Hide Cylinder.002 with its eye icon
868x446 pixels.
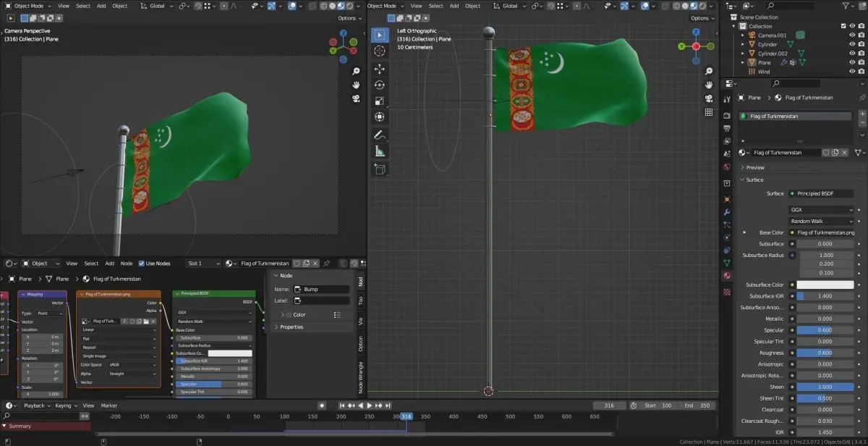[x=851, y=54]
